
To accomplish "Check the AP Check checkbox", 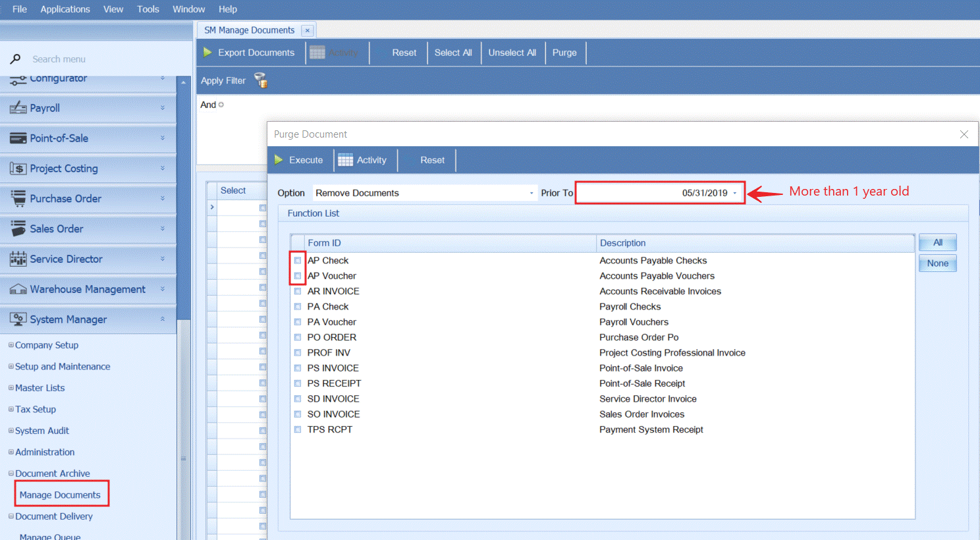I will click(298, 261).
